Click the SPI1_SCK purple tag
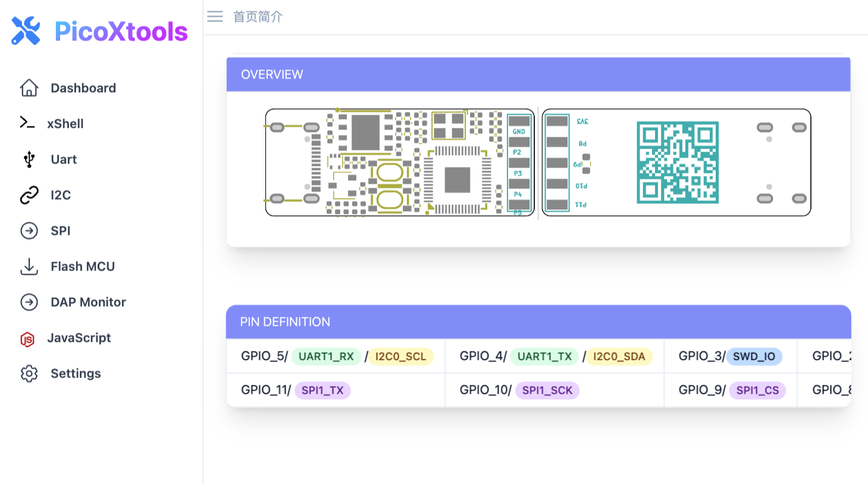Viewport: 868px width, 484px height. tap(547, 390)
